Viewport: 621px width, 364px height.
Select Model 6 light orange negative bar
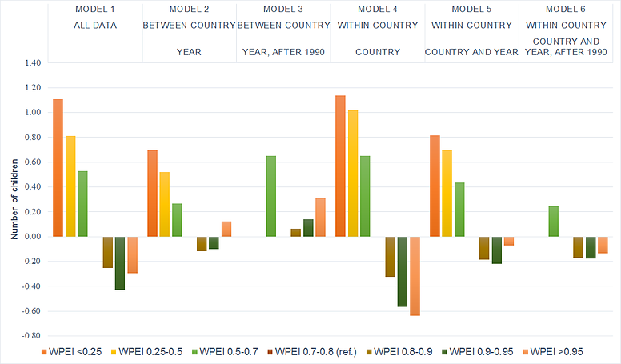[603, 245]
